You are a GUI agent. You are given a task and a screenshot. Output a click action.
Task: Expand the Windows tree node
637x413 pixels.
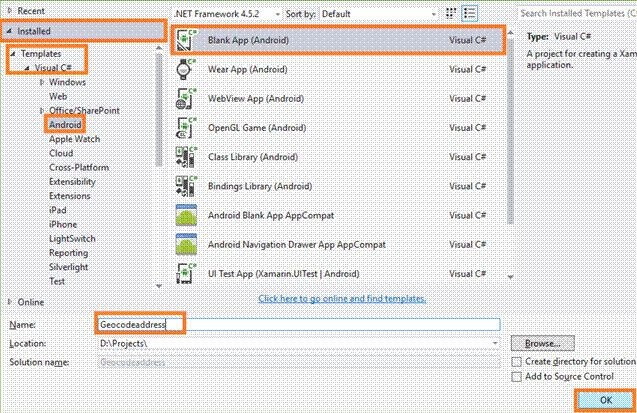coord(42,82)
